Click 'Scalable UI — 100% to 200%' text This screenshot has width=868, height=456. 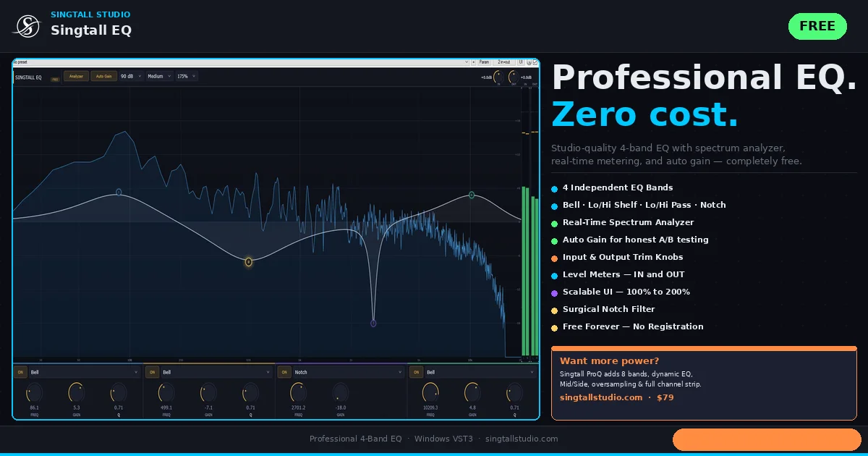(x=626, y=292)
